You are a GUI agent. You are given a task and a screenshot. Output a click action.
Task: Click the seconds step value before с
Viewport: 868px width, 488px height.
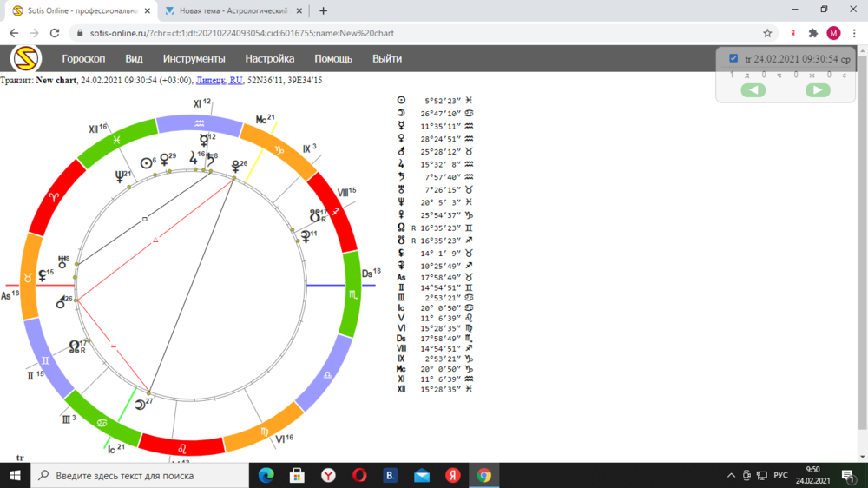[829, 75]
